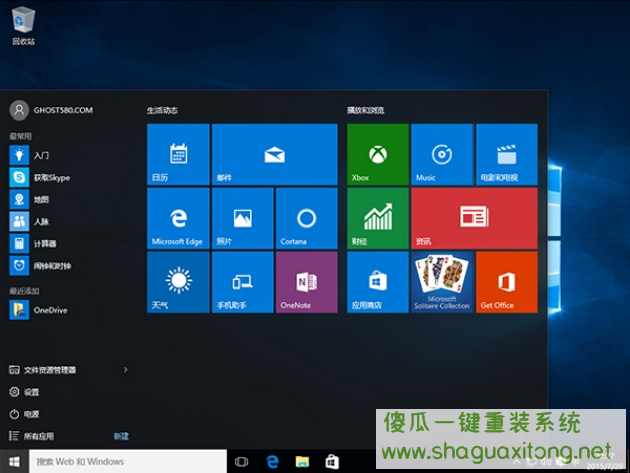Viewport: 630px width, 473px height.
Task: Open Task View on the taskbar
Action: pyautogui.click(x=241, y=462)
